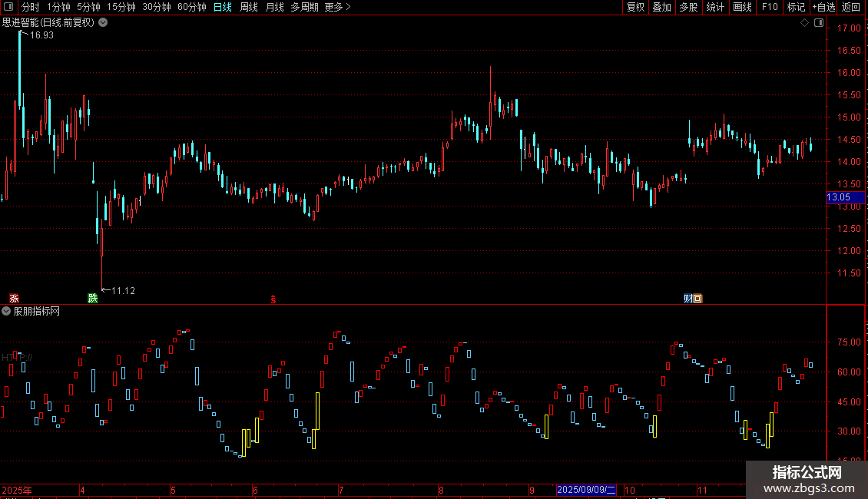Click the 回 marker beside 财
Image resolution: width=868 pixels, height=499 pixels.
coord(697,298)
